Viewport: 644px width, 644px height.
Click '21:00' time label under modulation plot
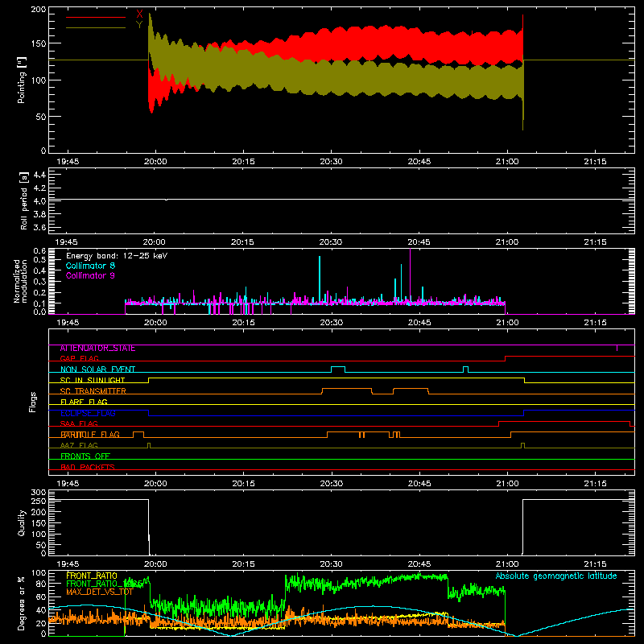(507, 323)
